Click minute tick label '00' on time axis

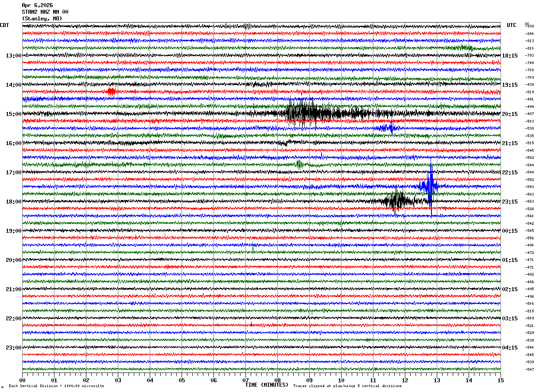click(x=22, y=380)
